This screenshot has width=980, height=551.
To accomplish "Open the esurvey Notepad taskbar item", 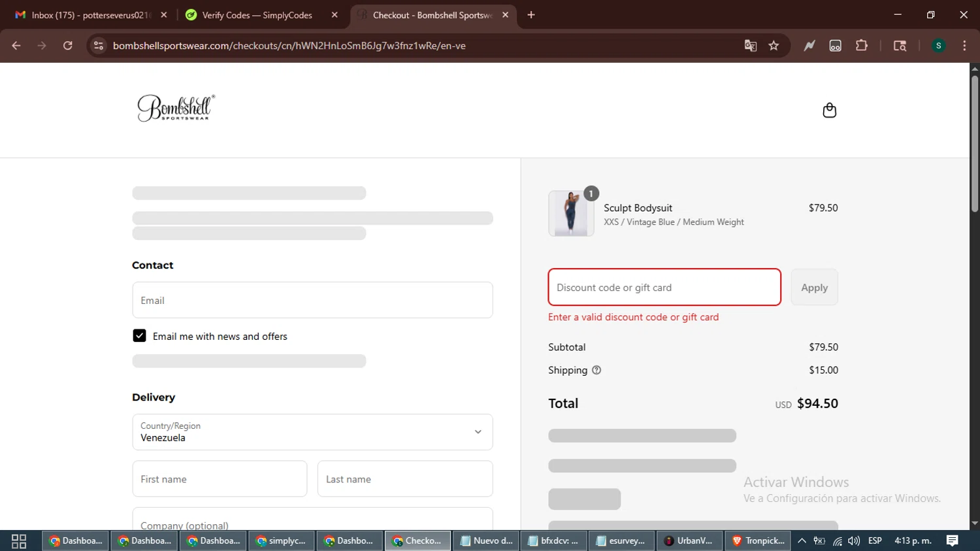I will pyautogui.click(x=621, y=541).
